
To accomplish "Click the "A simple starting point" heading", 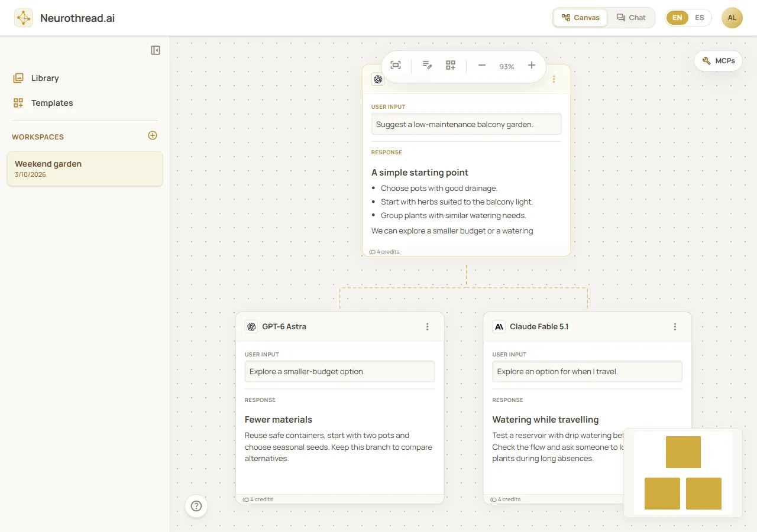I will click(420, 173).
